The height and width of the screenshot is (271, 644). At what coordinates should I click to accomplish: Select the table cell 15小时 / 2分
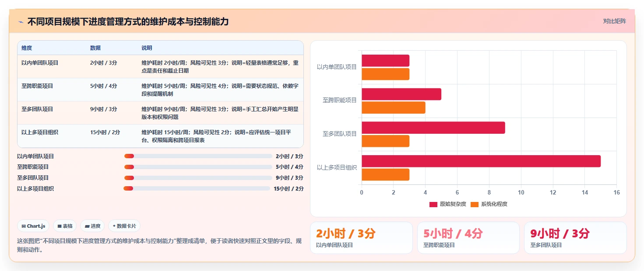[105, 132]
